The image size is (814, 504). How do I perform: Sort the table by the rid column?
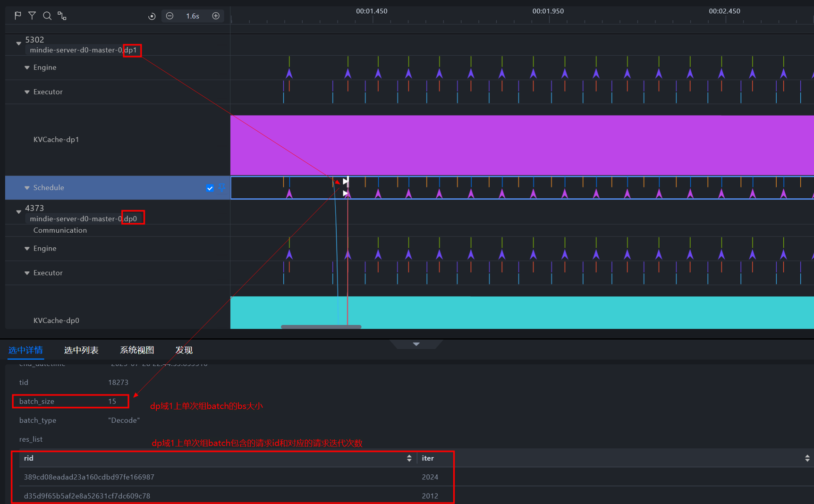pyautogui.click(x=409, y=458)
